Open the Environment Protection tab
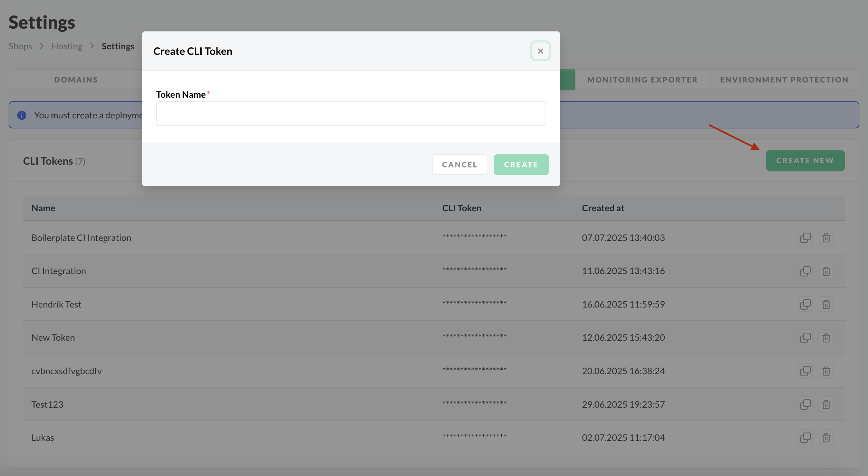Viewport: 868px width, 476px height. tap(784, 80)
